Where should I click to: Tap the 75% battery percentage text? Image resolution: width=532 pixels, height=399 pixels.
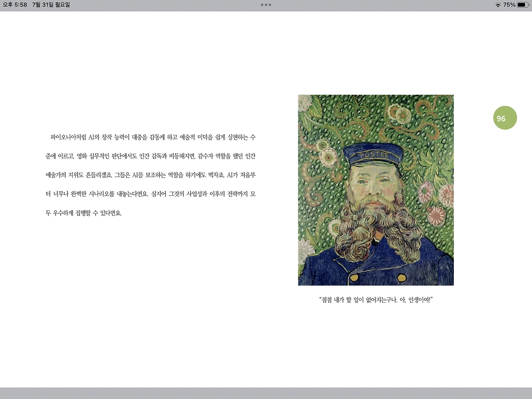pos(509,5)
